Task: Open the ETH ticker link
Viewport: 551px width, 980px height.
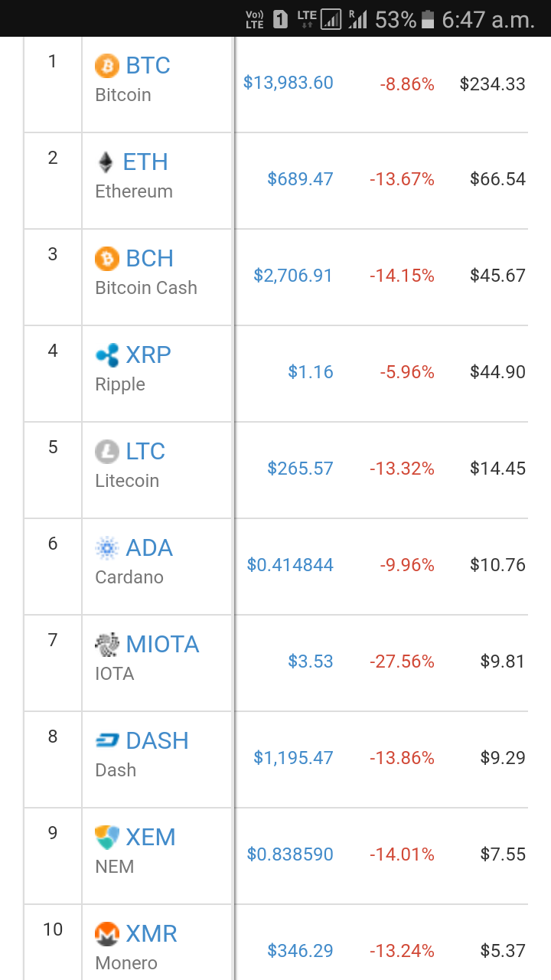Action: (x=145, y=162)
